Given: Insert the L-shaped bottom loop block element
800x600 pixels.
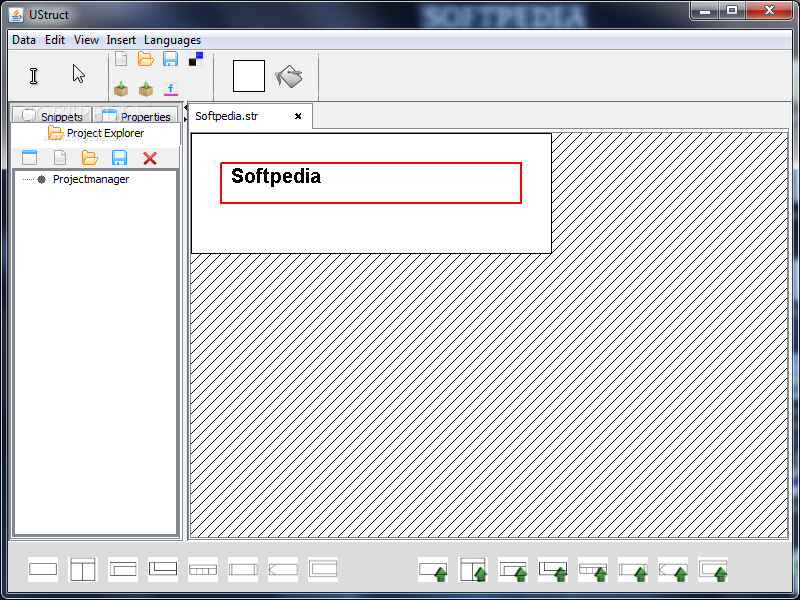Looking at the screenshot, I should click(163, 569).
